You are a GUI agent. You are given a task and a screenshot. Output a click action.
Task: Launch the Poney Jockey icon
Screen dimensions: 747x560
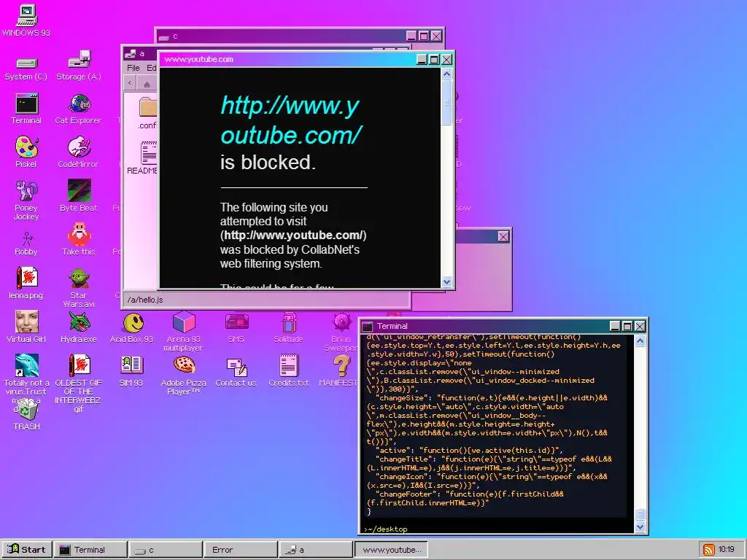coord(26,200)
